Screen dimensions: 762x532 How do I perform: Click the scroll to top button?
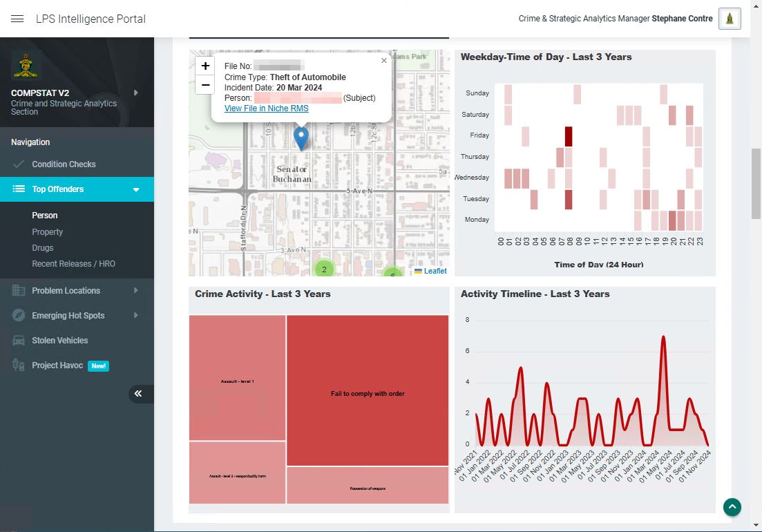coord(732,507)
